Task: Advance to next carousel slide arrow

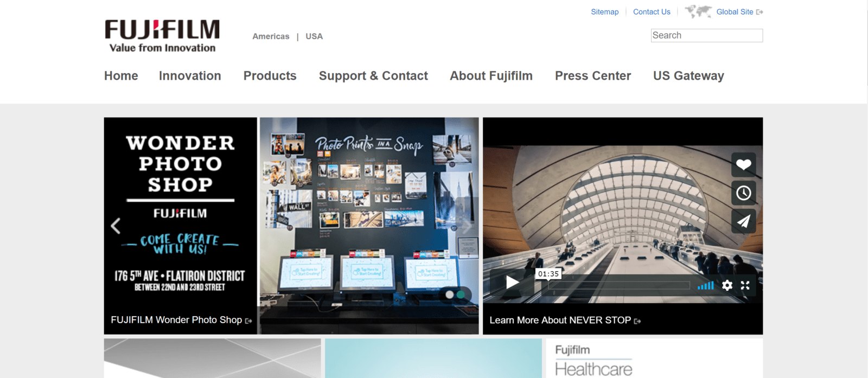Action: [467, 226]
